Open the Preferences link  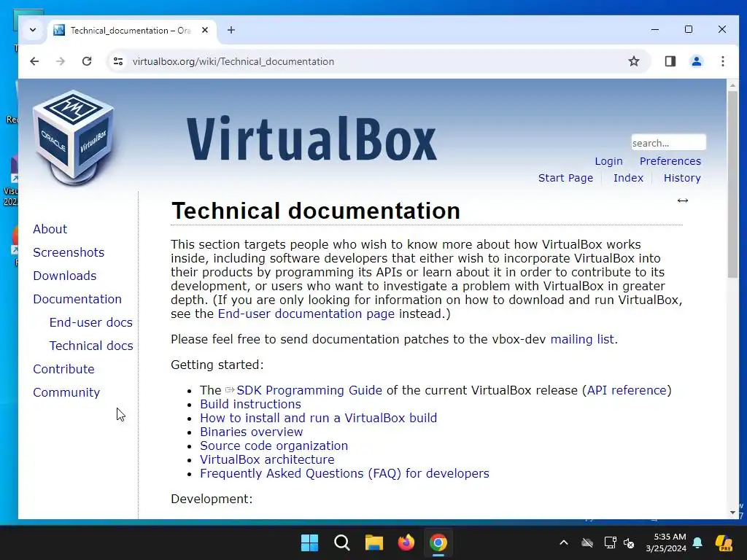click(x=670, y=161)
